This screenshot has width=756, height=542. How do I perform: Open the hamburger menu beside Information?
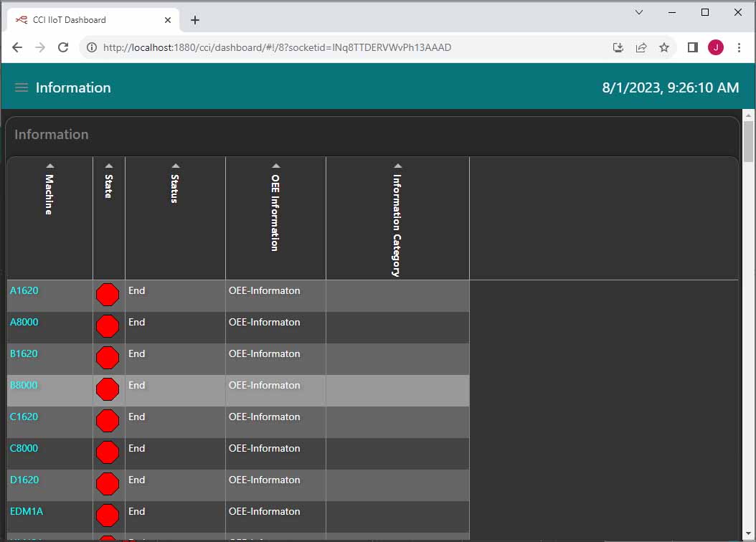[x=22, y=87]
